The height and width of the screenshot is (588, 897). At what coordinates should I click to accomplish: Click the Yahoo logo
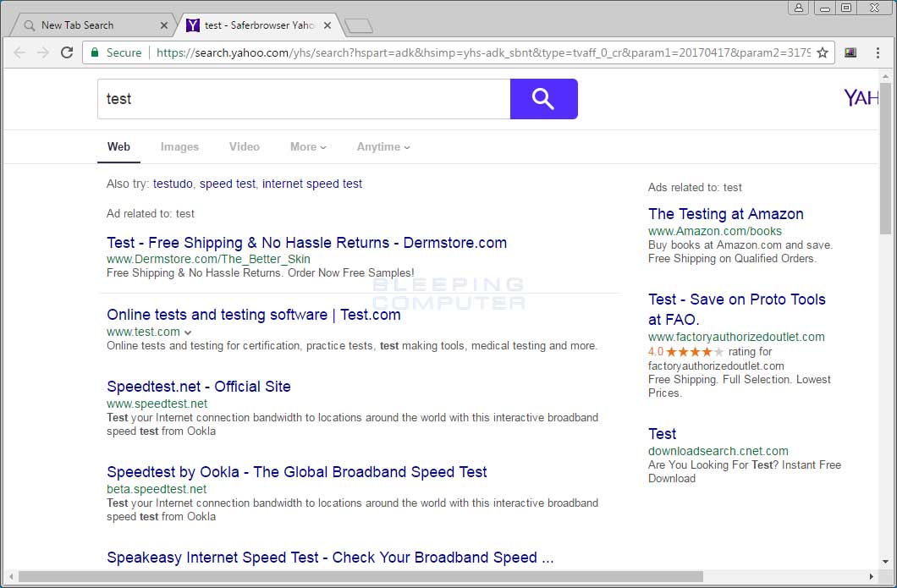[861, 98]
